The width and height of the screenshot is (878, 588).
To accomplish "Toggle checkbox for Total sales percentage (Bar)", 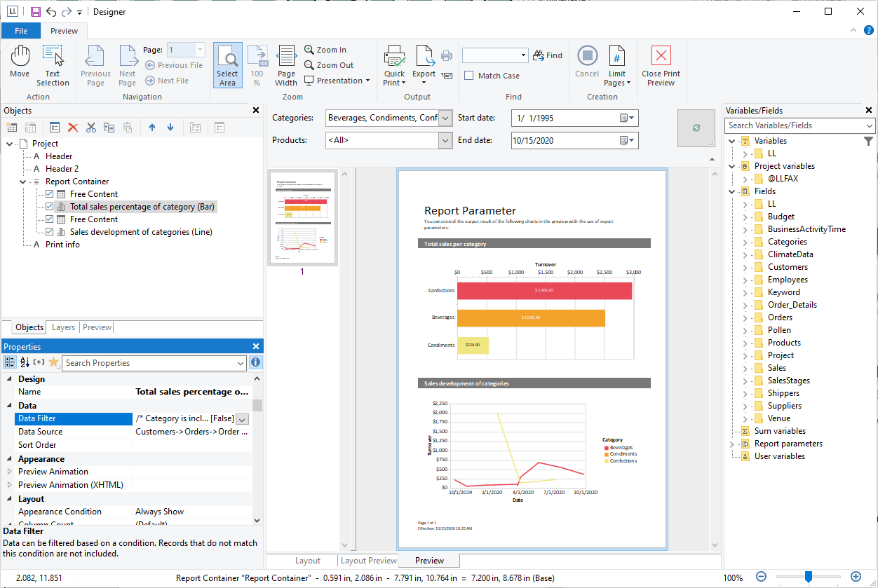I will pos(49,207).
